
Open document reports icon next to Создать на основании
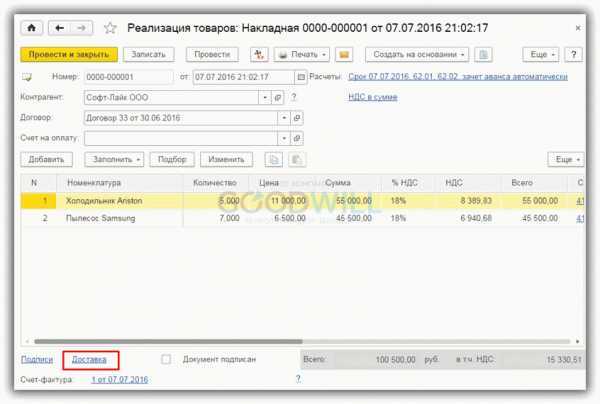click(483, 55)
